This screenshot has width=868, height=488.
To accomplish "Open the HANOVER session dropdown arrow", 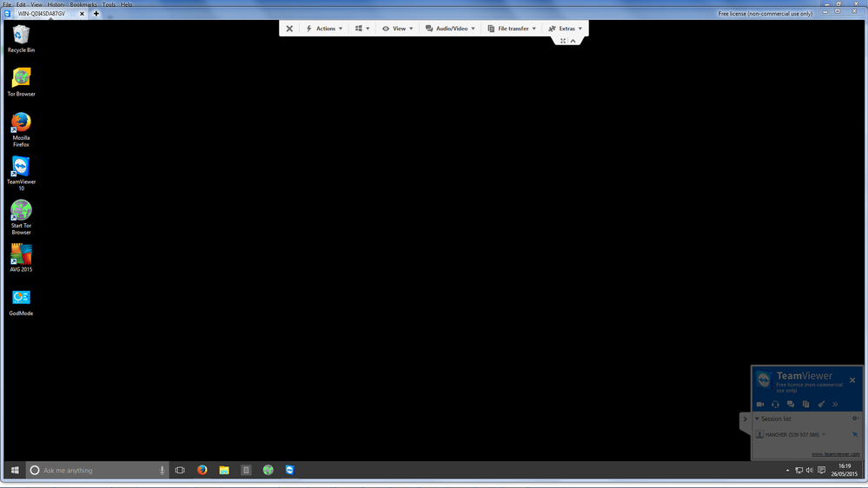I will click(x=824, y=435).
